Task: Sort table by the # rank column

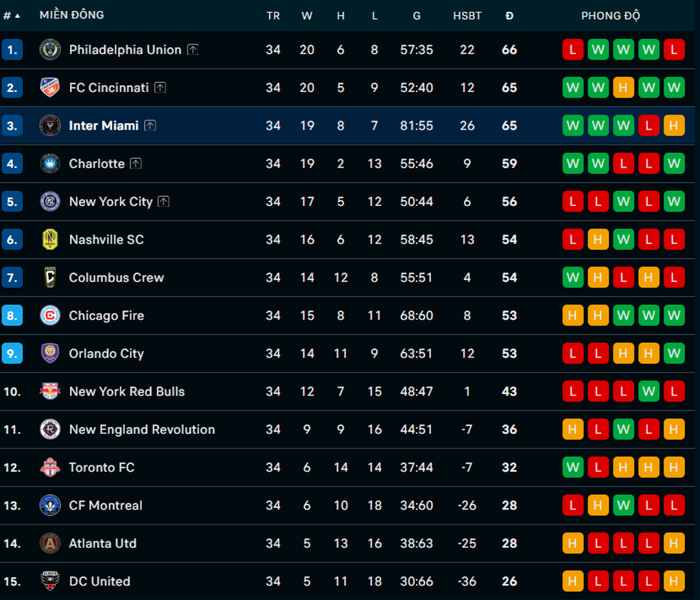Action: coord(12,15)
